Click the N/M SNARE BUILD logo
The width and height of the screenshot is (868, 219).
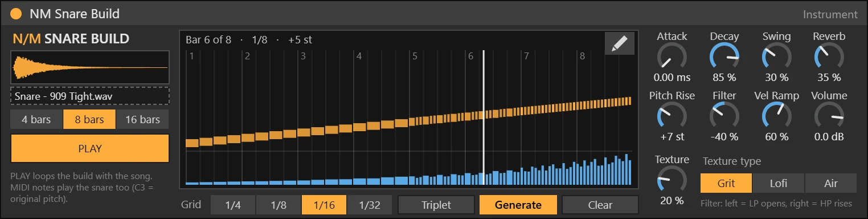pos(71,39)
